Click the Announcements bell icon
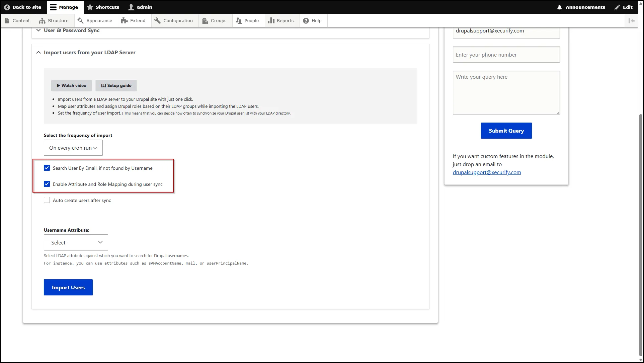644x363 pixels. coord(559,7)
